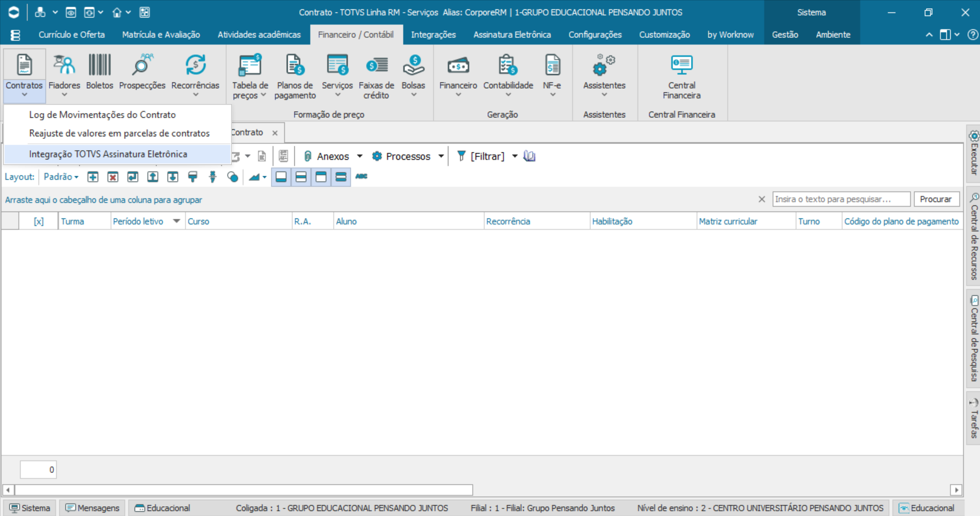This screenshot has height=516, width=980.
Task: Open the Mensagens status bar button
Action: (x=92, y=508)
